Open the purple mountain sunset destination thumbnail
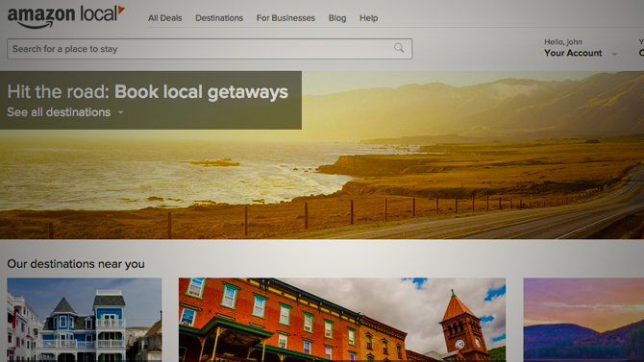The width and height of the screenshot is (644, 362). 583,320
